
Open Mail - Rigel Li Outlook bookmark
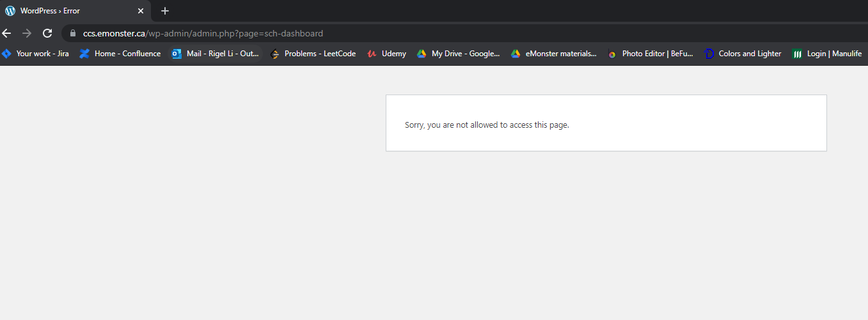click(x=215, y=54)
